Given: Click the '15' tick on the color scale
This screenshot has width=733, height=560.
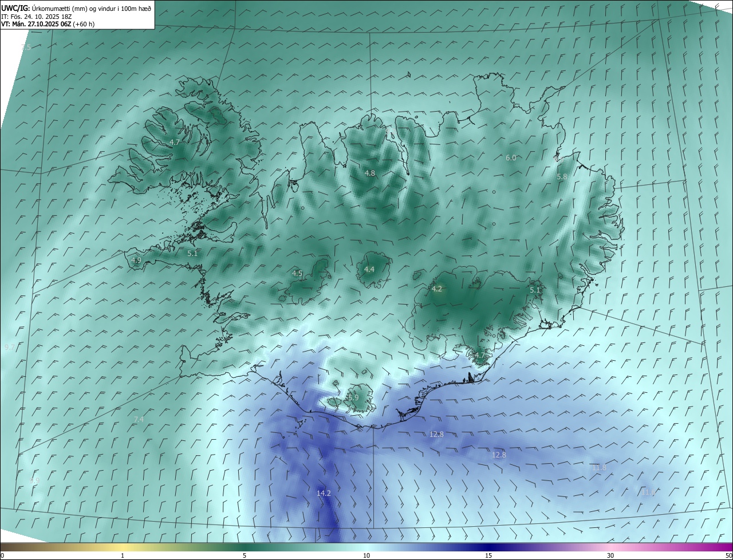Looking at the screenshot, I should coord(488,555).
